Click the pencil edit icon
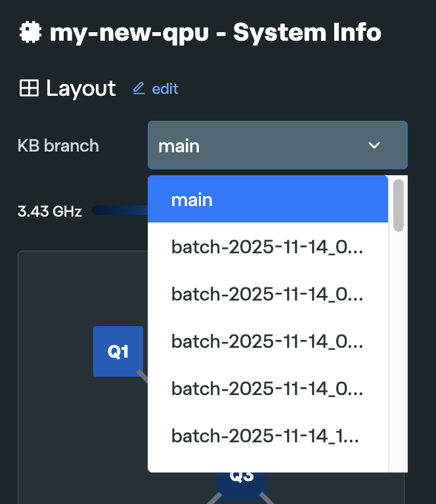The width and height of the screenshot is (436, 504). coord(139,89)
